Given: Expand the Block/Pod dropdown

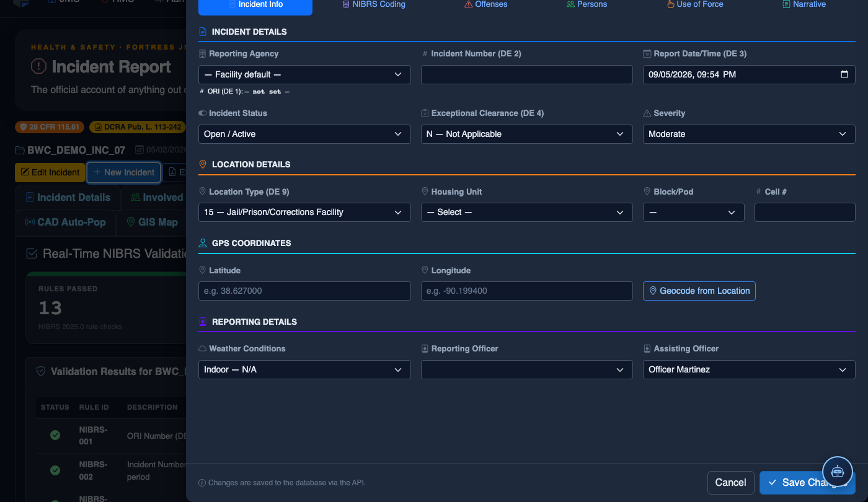Looking at the screenshot, I should [x=694, y=213].
